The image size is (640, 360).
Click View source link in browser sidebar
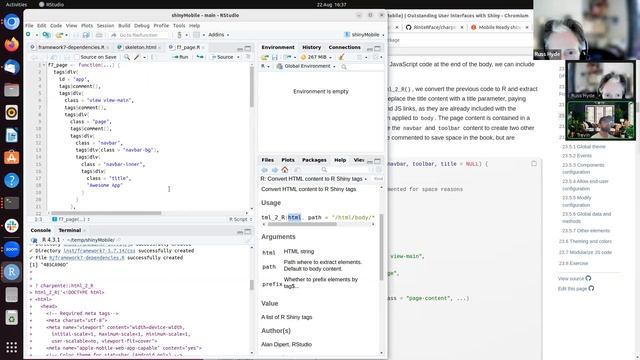coord(574,278)
